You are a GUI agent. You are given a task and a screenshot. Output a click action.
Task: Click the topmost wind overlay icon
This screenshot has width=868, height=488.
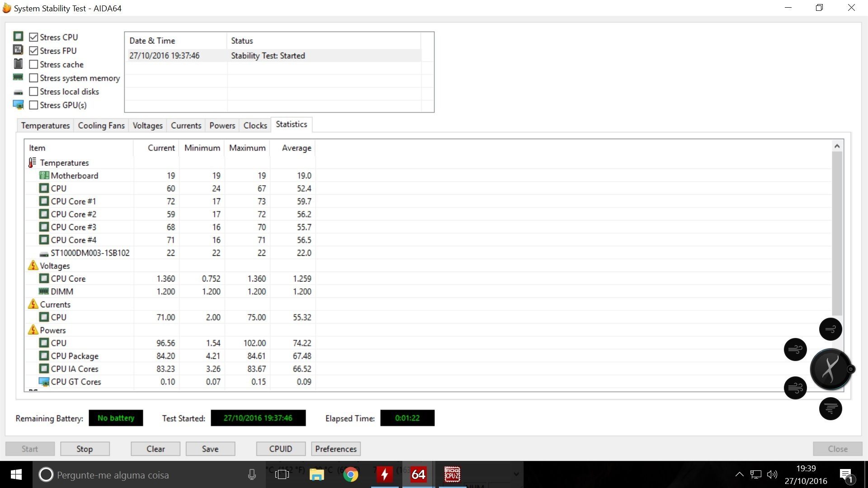click(830, 329)
